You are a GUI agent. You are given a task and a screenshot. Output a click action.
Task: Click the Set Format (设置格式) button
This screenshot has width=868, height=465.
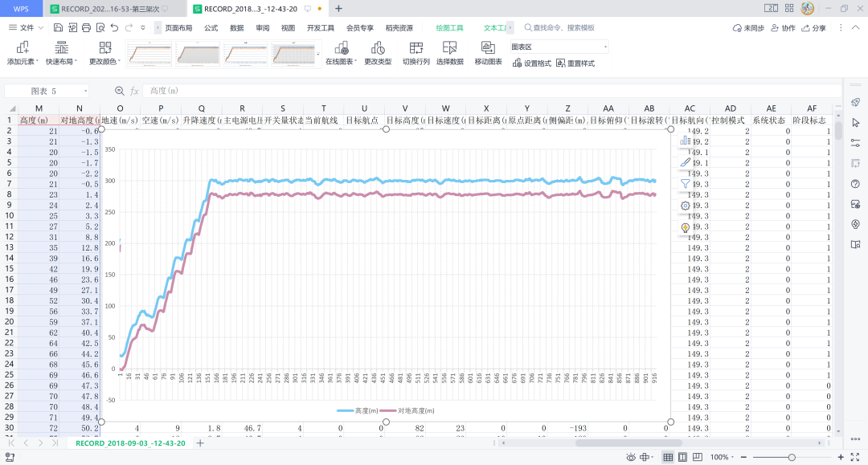point(533,63)
